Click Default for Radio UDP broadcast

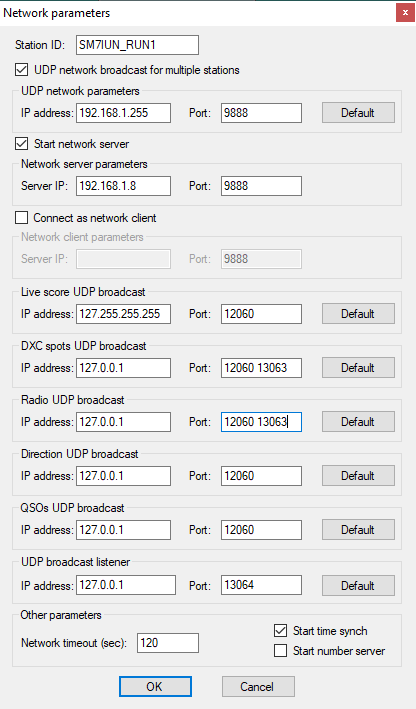point(358,422)
